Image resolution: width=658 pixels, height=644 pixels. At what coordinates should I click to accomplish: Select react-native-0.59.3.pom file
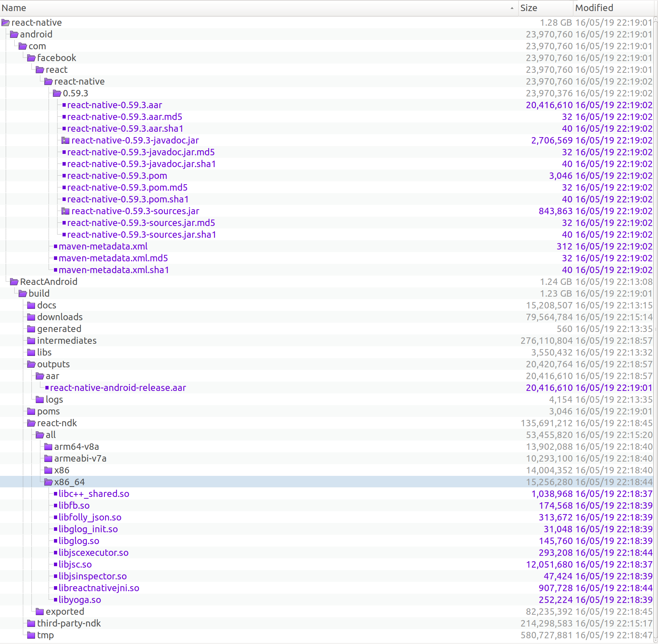tap(117, 176)
